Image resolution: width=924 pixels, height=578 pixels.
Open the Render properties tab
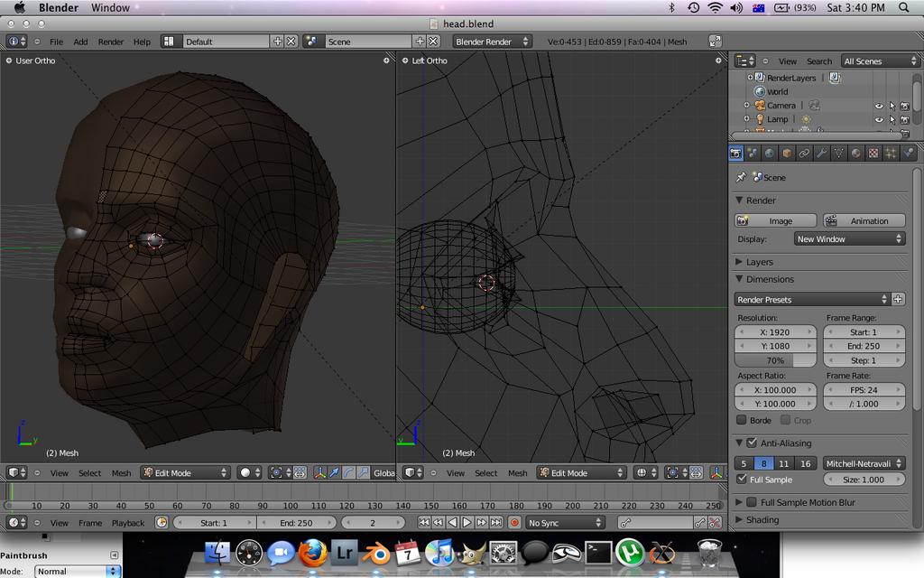(736, 154)
